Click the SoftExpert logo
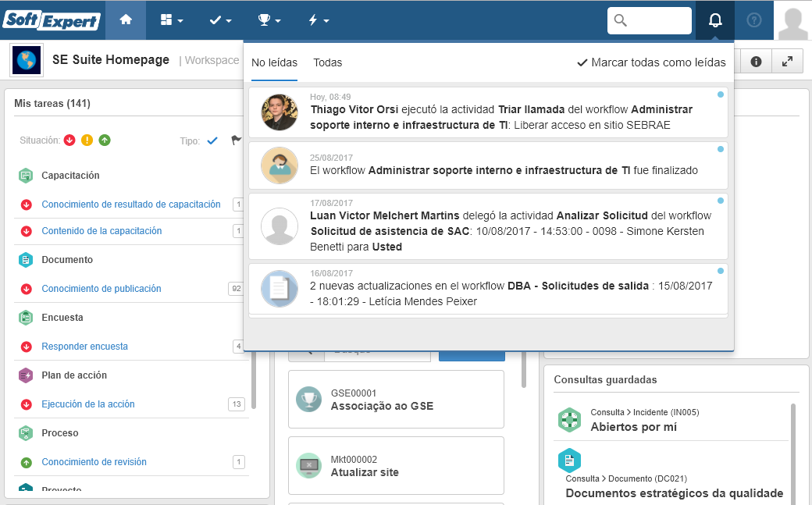This screenshot has width=812, height=505. (x=52, y=20)
